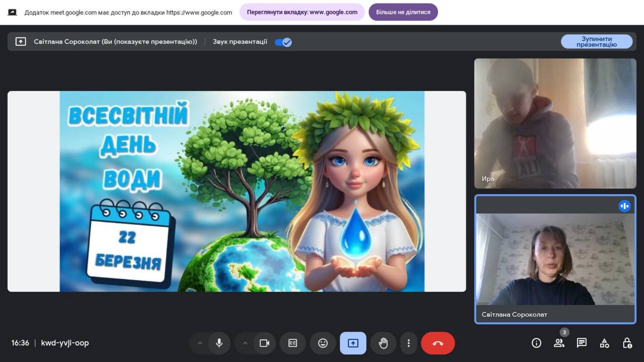Viewport: 644px width, 362px height.
Task: Click 'Переглянути вкладку: www.google.com' button
Action: click(x=302, y=12)
